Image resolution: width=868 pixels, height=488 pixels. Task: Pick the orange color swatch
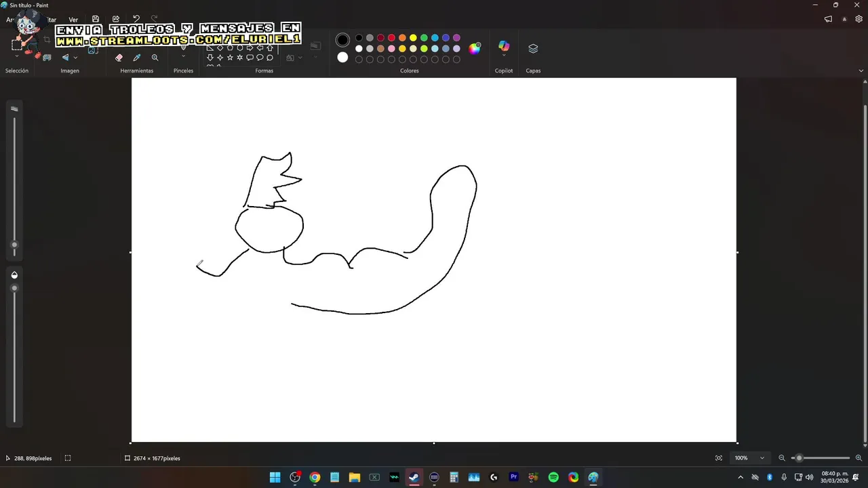point(402,38)
